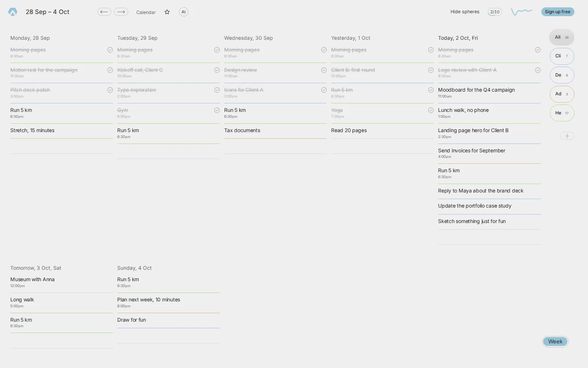Click Sign up free button

557,12
